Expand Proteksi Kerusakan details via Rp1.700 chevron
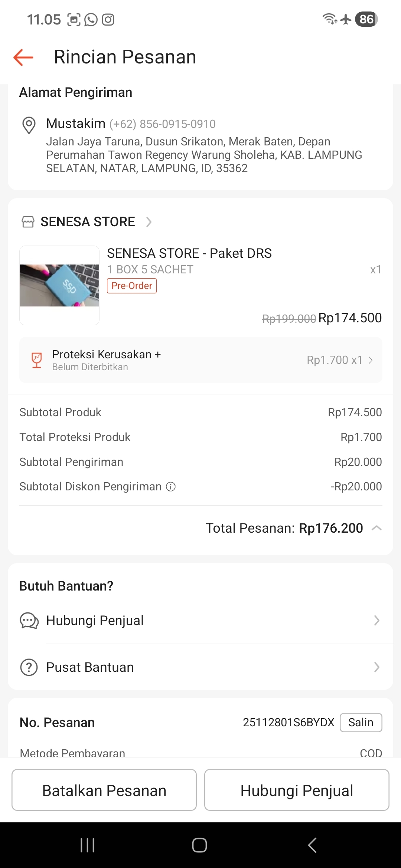The width and height of the screenshot is (401, 868). [x=371, y=360]
